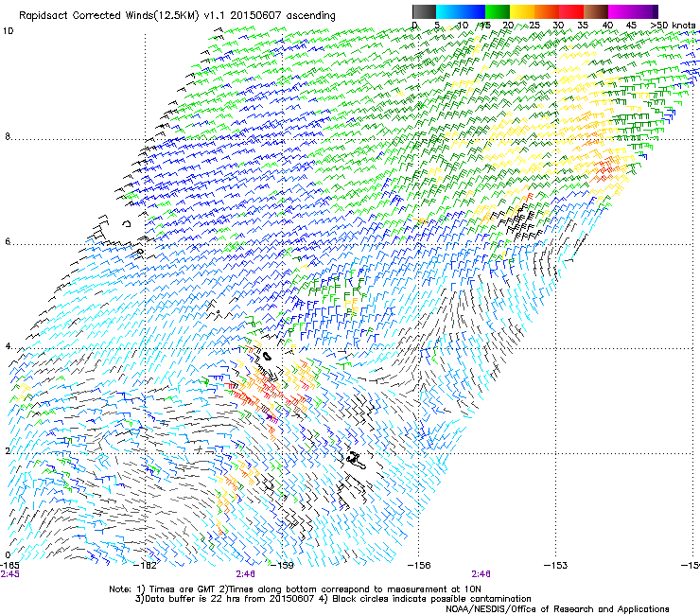The image size is (700, 615).
Task: Click the blue 10-15 knots legend swatch
Action: click(x=473, y=11)
